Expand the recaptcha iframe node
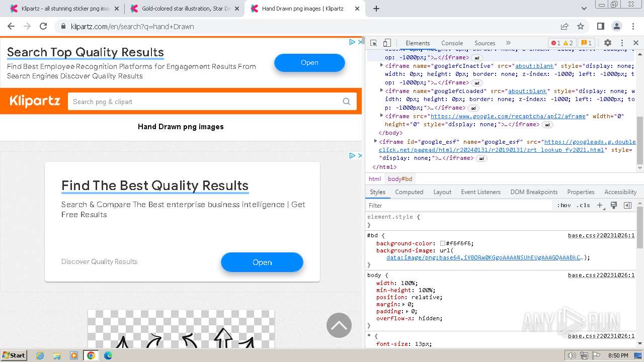644x362 pixels. 382,116
